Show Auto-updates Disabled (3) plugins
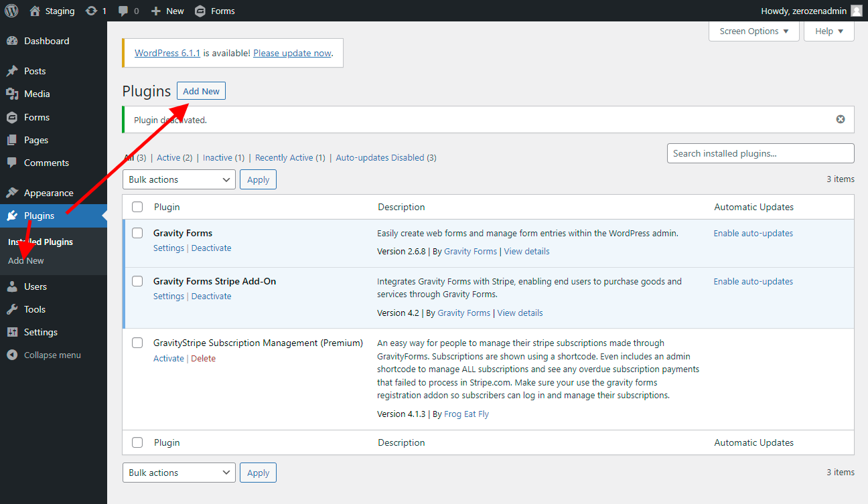The image size is (868, 504). point(386,157)
